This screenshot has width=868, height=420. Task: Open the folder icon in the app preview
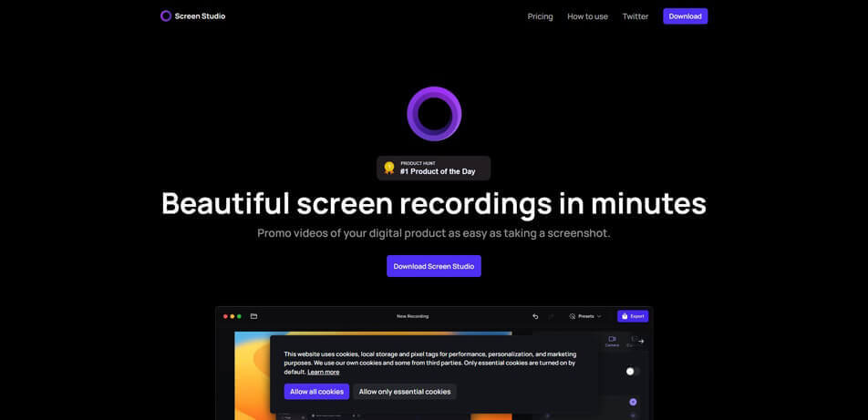[x=253, y=316]
